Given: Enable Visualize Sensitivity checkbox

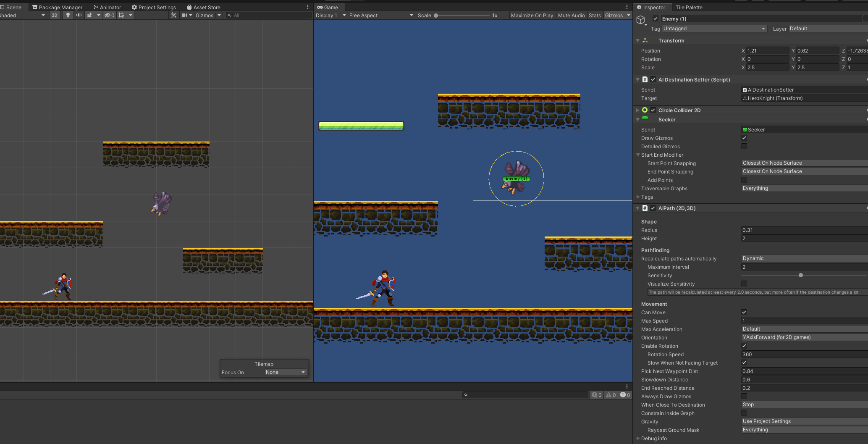Looking at the screenshot, I should tap(744, 284).
